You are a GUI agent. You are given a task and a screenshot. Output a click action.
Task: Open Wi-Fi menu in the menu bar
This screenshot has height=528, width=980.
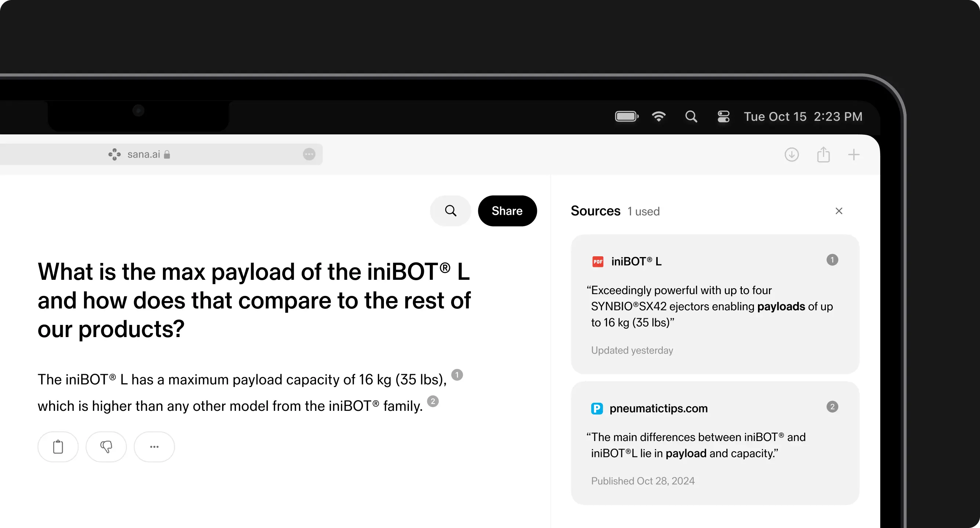pyautogui.click(x=658, y=116)
